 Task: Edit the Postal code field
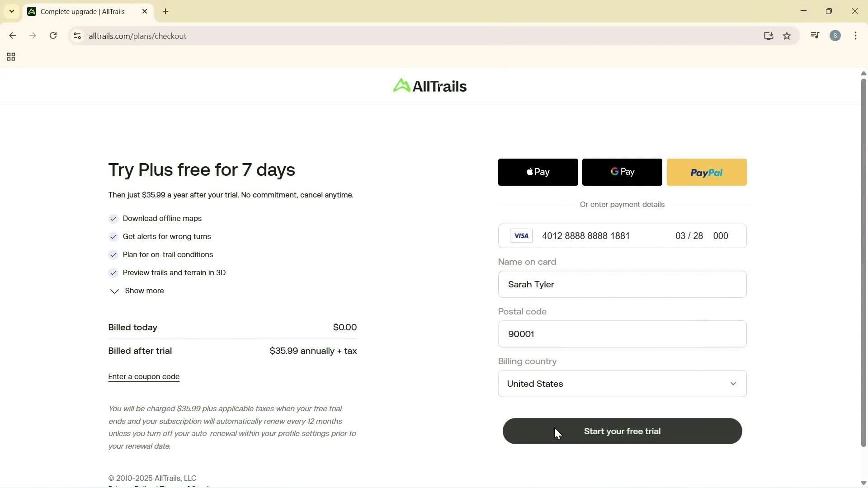click(x=622, y=334)
